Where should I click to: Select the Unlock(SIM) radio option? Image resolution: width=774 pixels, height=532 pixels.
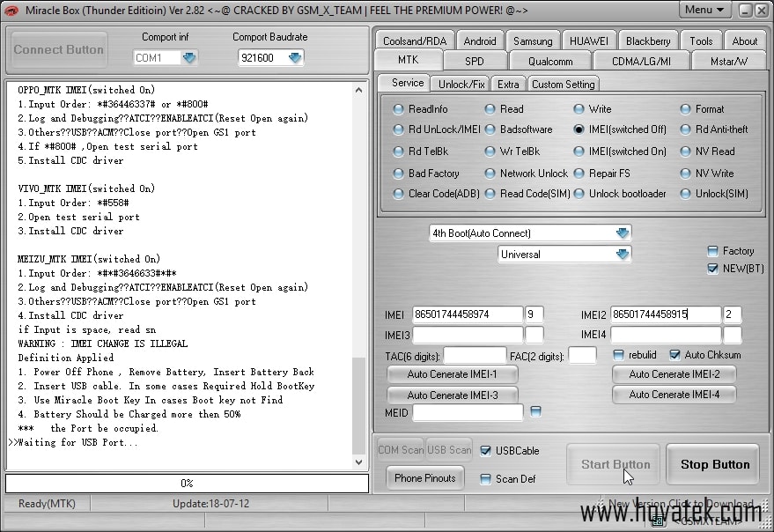(x=685, y=194)
